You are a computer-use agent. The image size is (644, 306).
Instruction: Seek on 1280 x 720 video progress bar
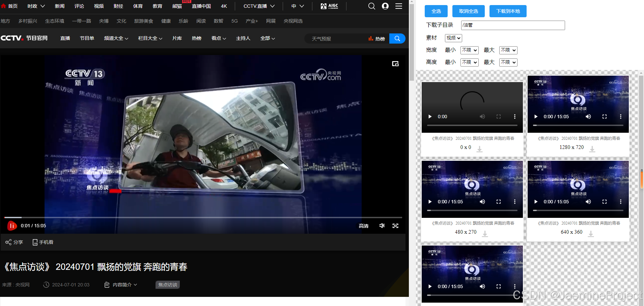pos(578,125)
